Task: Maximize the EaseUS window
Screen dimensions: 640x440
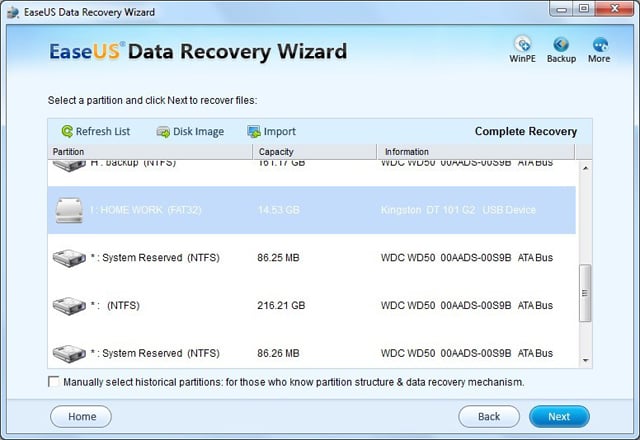Action: click(x=584, y=9)
